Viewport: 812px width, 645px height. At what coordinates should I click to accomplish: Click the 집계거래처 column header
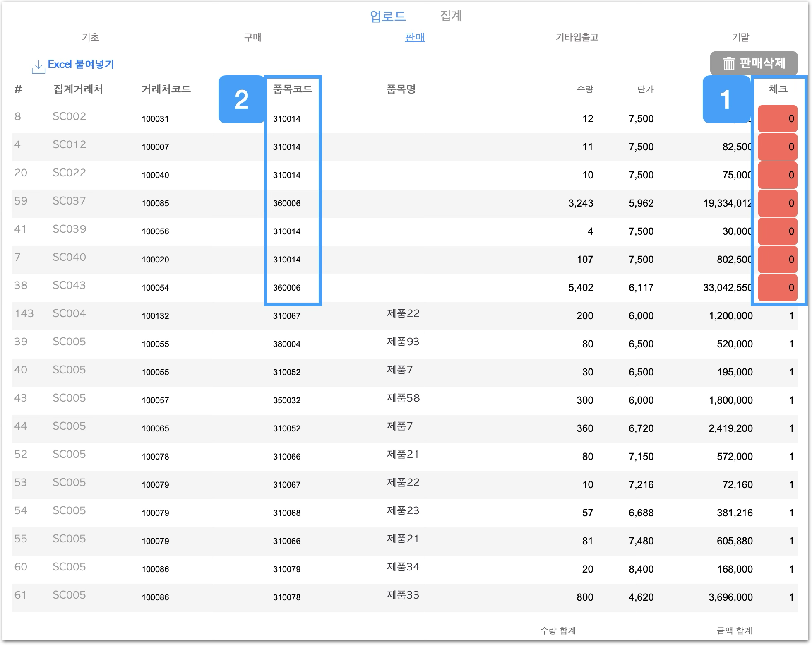(78, 89)
